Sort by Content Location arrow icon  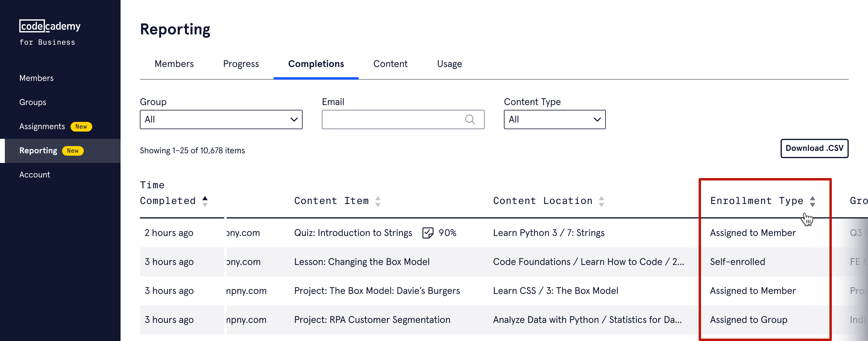[x=601, y=201]
